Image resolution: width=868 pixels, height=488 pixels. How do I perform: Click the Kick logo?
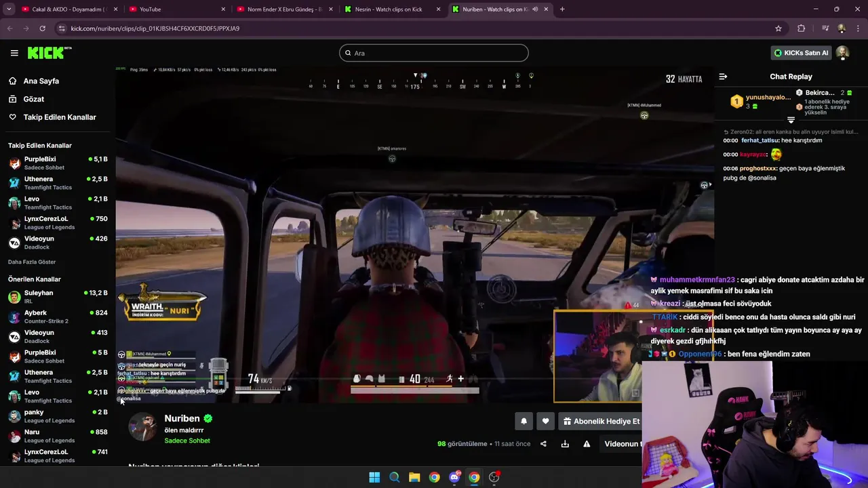[x=50, y=53]
